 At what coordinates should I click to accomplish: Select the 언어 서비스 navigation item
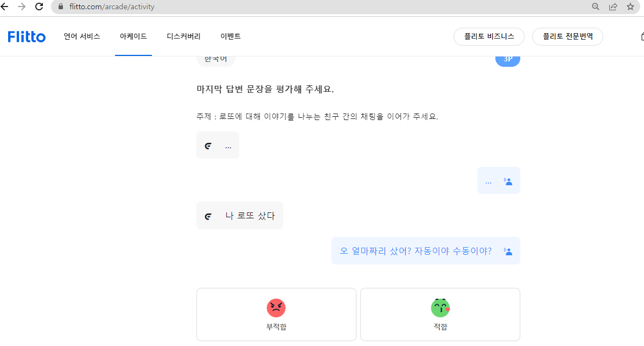click(82, 36)
